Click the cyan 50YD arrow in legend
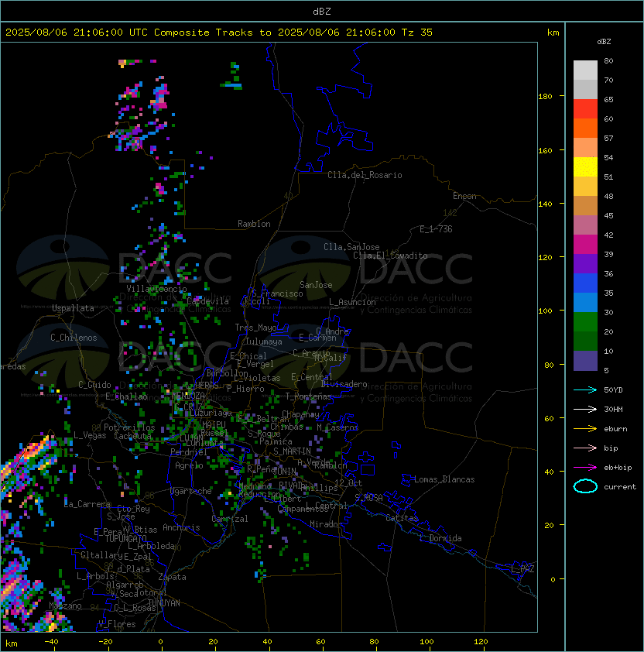 [585, 390]
